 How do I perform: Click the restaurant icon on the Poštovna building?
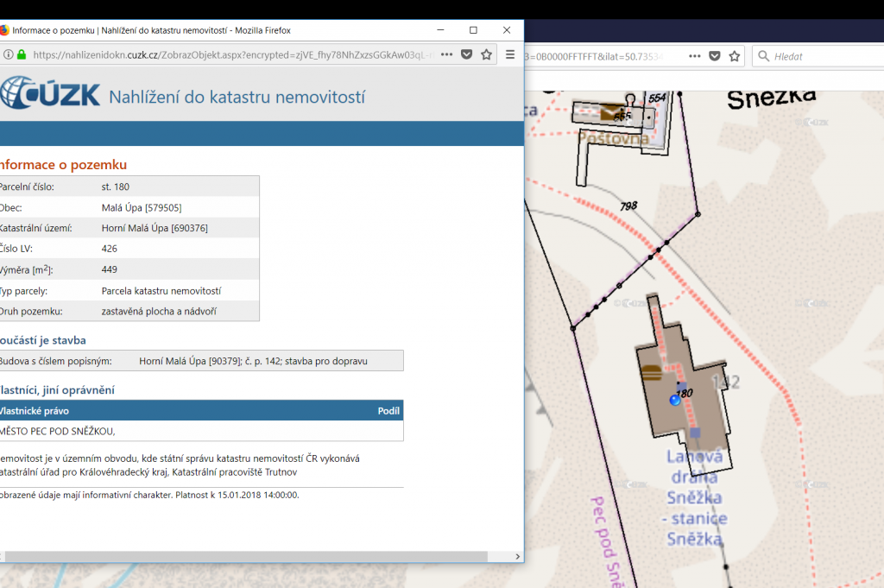pos(609,113)
